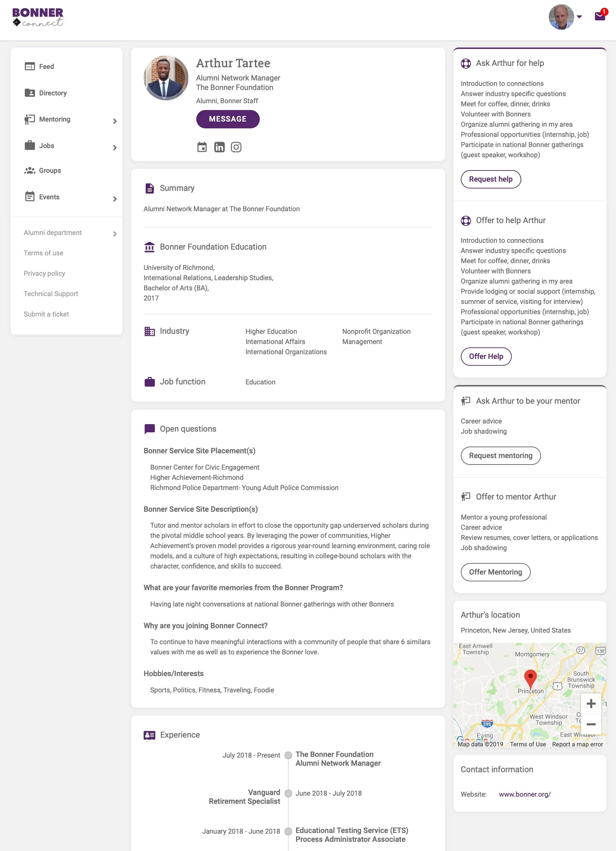
Task: Click Arthur Tartee's profile photo
Action: (166, 78)
